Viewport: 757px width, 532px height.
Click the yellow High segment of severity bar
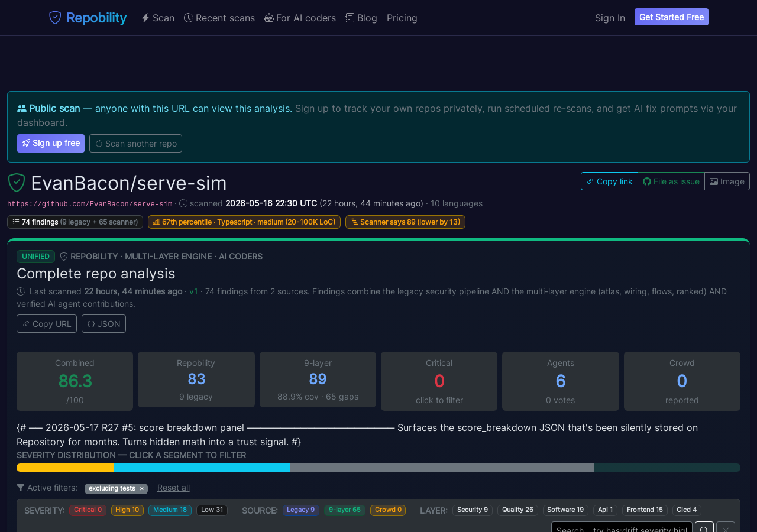(x=65, y=468)
